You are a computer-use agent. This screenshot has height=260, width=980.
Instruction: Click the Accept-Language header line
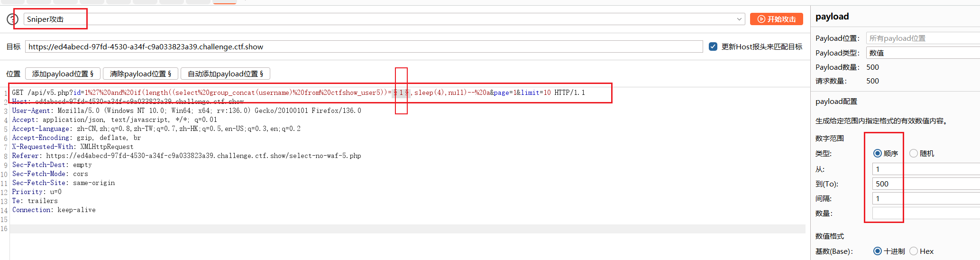[156, 129]
